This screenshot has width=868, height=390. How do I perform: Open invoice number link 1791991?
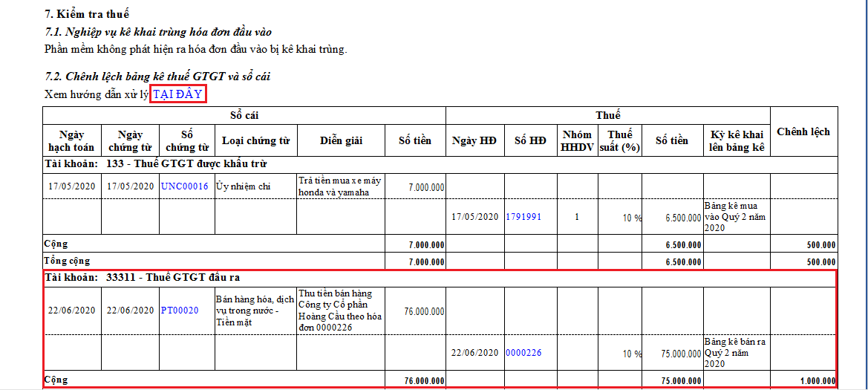pos(523,217)
